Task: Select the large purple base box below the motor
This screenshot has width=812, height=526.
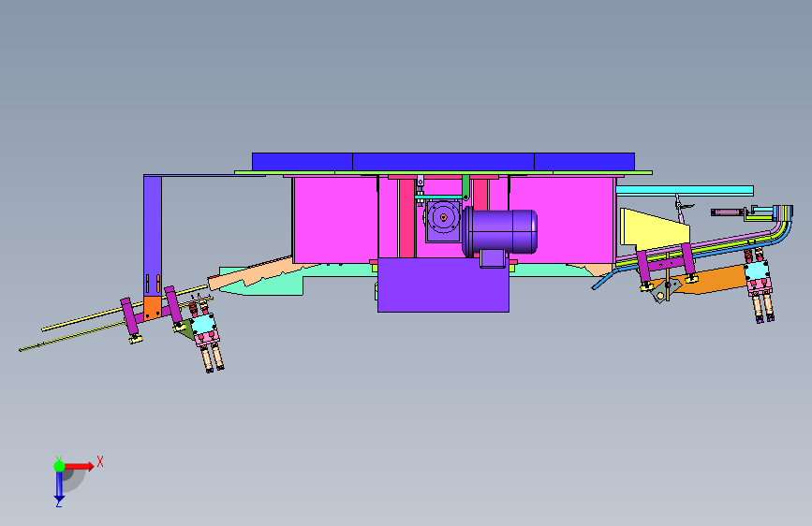Action: pos(443,285)
